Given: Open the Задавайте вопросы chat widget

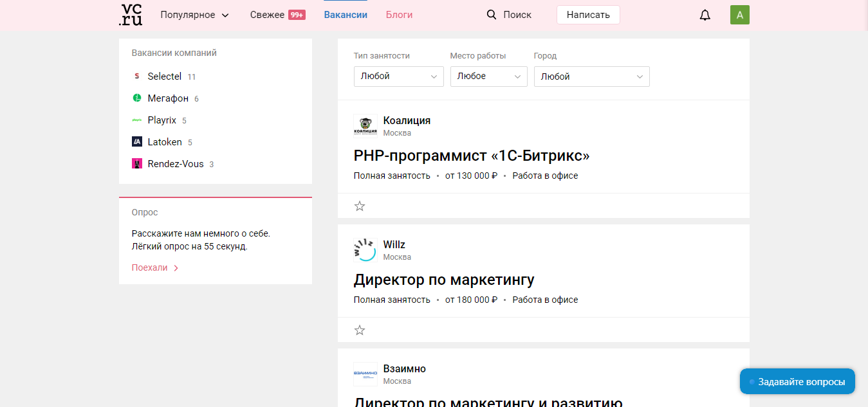Looking at the screenshot, I should pos(797,381).
